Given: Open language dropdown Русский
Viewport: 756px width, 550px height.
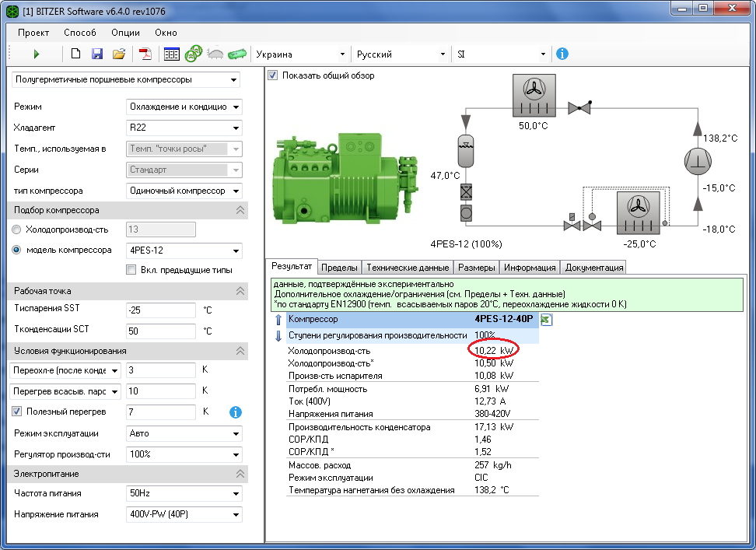Looking at the screenshot, I should [x=401, y=54].
